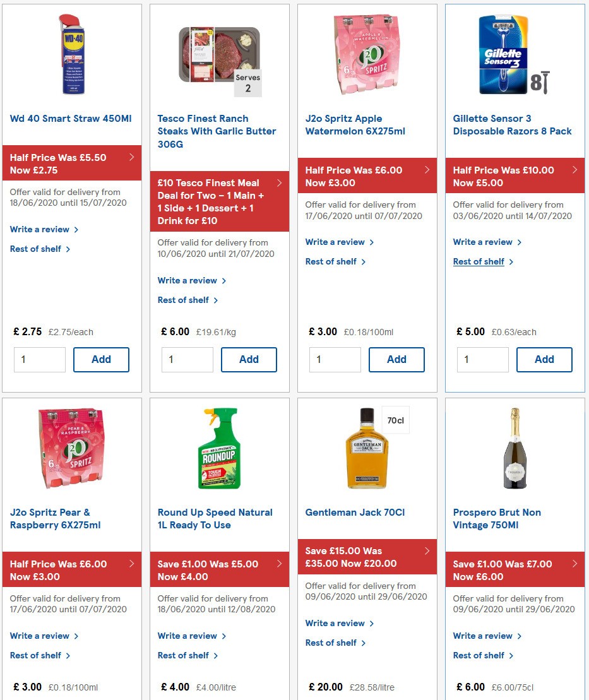Open the Gillette Sensor 3 Disposable Razors page
This screenshot has height=700, width=589.
coord(513,124)
